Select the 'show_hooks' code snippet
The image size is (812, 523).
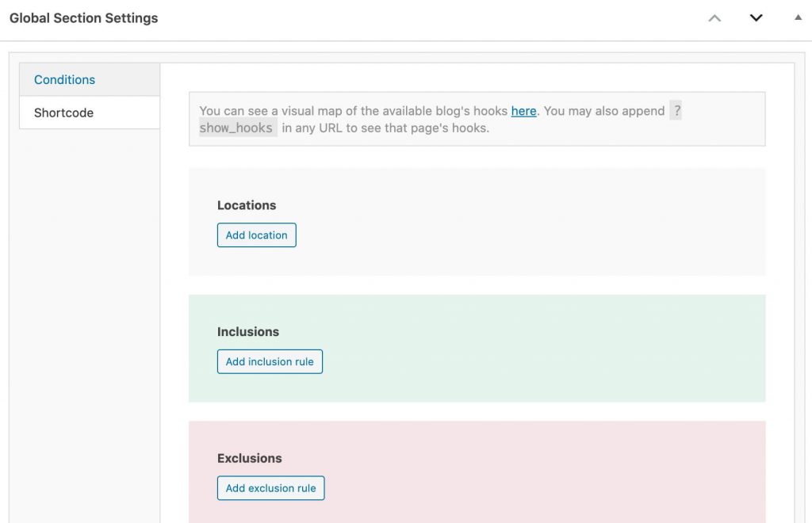[236, 128]
